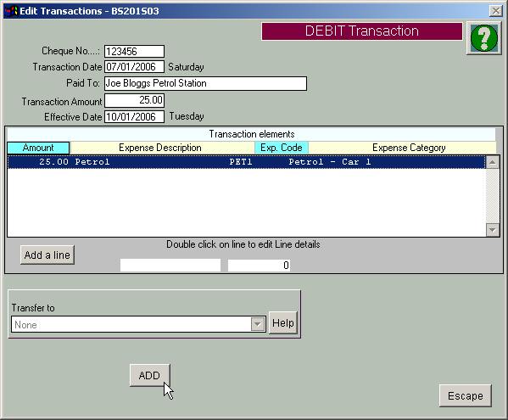This screenshot has width=508, height=420.
Task: Click the ADD button
Action: (x=149, y=375)
